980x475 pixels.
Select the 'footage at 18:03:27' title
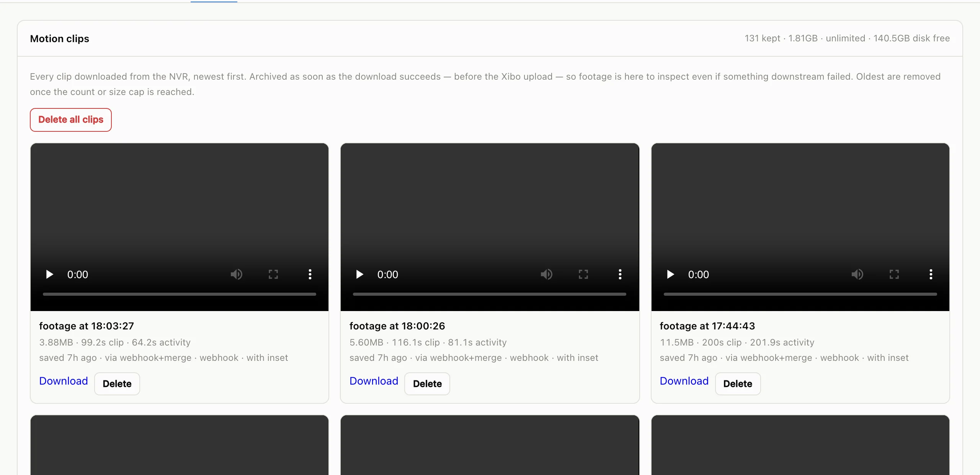(x=87, y=326)
